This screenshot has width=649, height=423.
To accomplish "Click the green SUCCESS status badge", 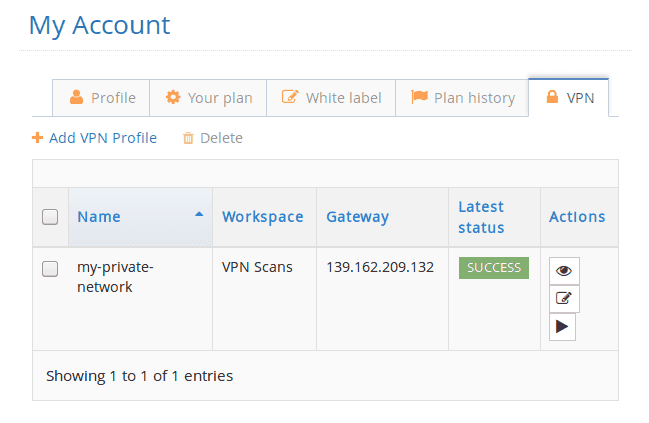I will click(493, 268).
